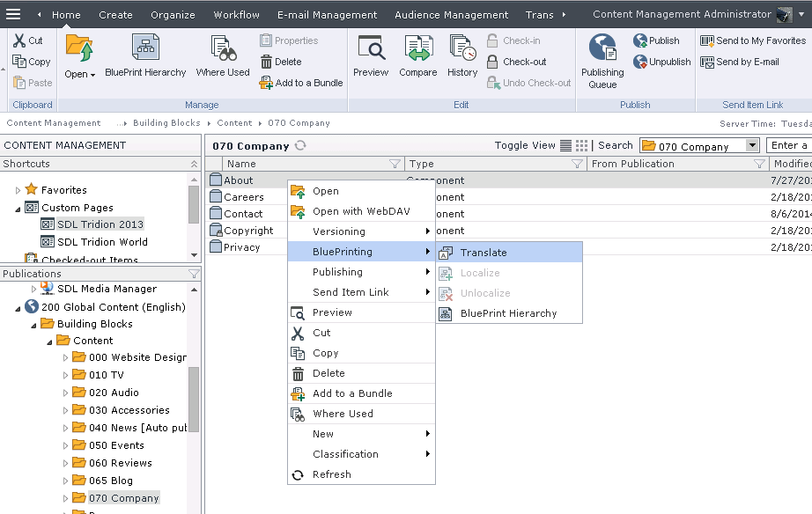The image size is (812, 514).
Task: Switch to the Workflow ribbon tab
Action: tap(236, 15)
